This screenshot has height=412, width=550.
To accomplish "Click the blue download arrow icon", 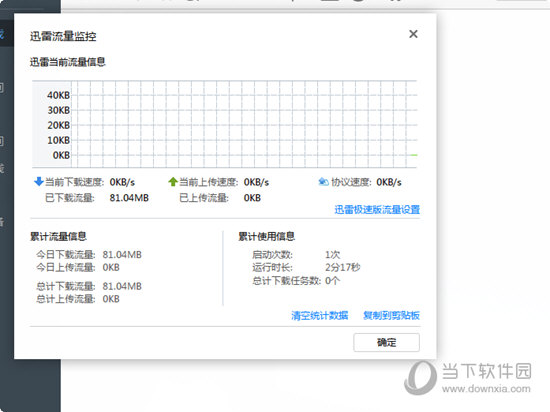I will [39, 182].
